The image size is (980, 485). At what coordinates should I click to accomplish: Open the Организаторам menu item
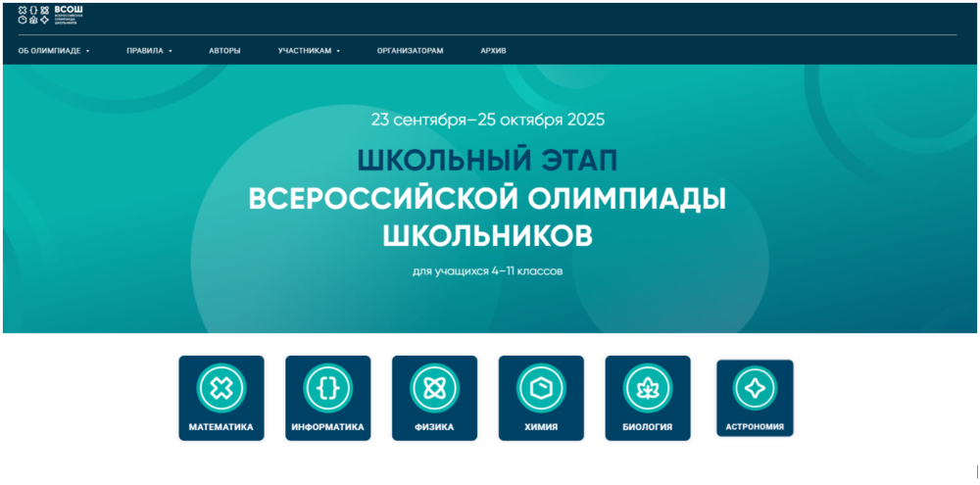tap(410, 51)
